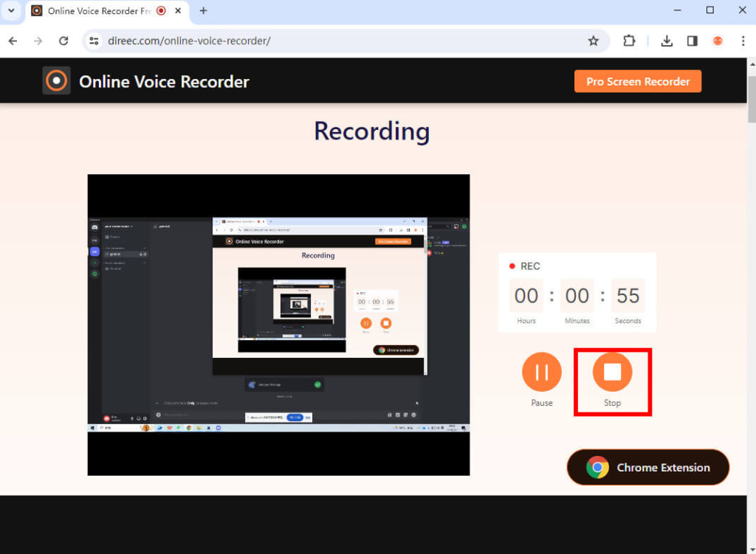Open the browser Extensions puzzle icon
This screenshot has width=756, height=554.
coord(629,41)
